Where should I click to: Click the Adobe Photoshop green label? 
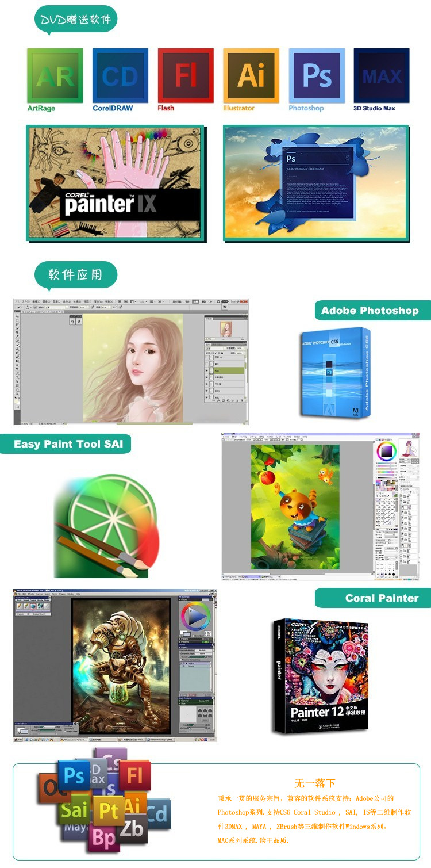tap(372, 311)
